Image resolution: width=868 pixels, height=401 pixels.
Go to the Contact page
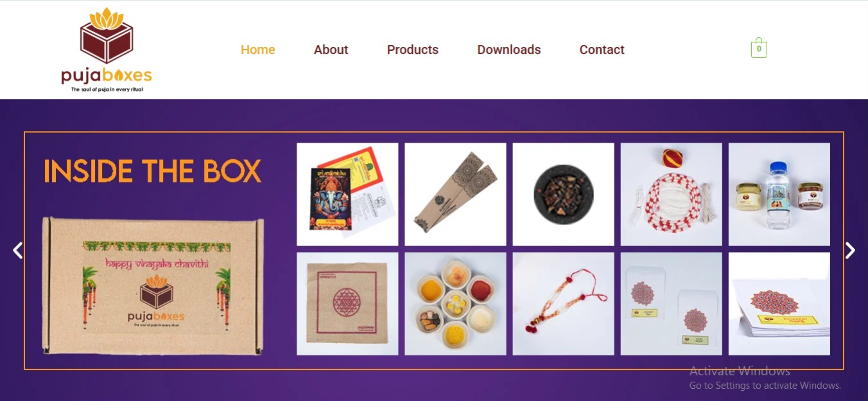click(602, 49)
